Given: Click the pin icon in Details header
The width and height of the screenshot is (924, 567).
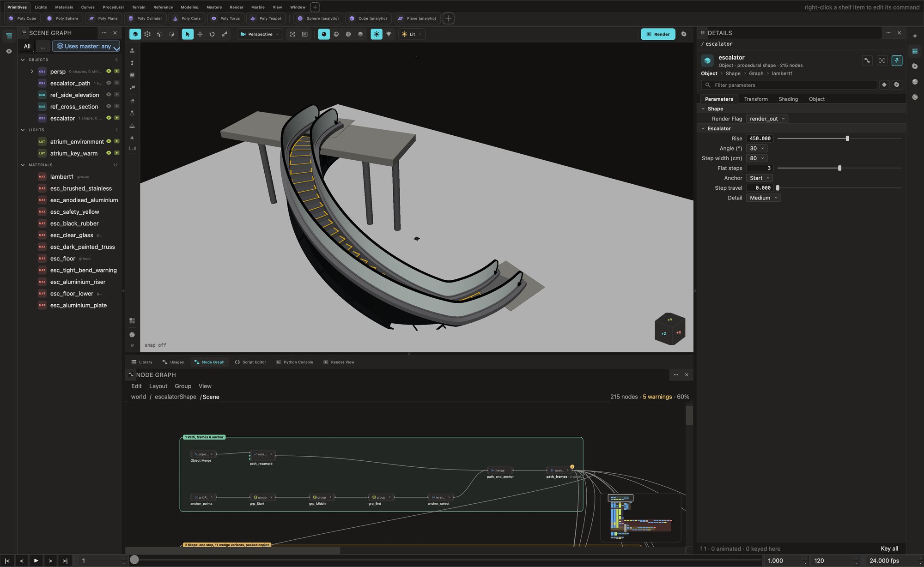Looking at the screenshot, I should pyautogui.click(x=897, y=60).
